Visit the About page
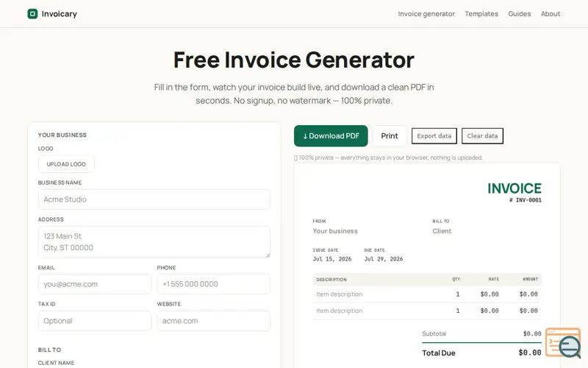 pos(551,14)
